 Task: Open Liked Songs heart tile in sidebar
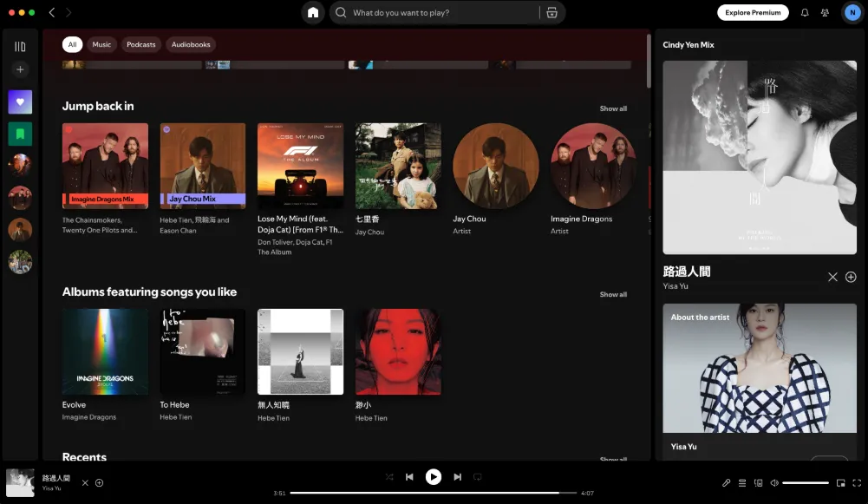(x=20, y=101)
